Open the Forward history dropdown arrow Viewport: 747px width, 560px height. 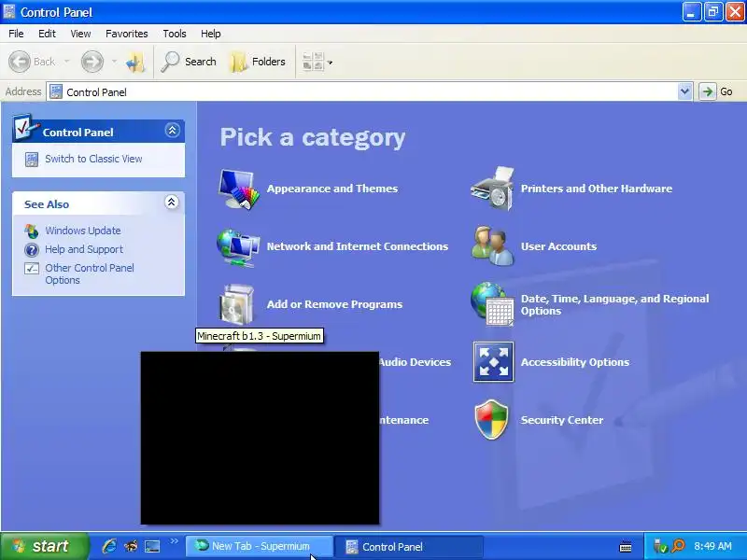tap(114, 62)
